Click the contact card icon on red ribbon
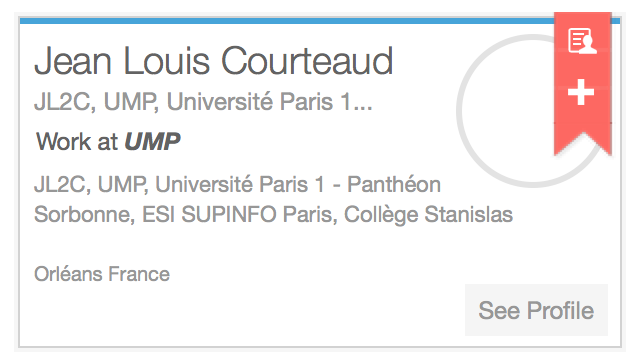 coord(582,41)
